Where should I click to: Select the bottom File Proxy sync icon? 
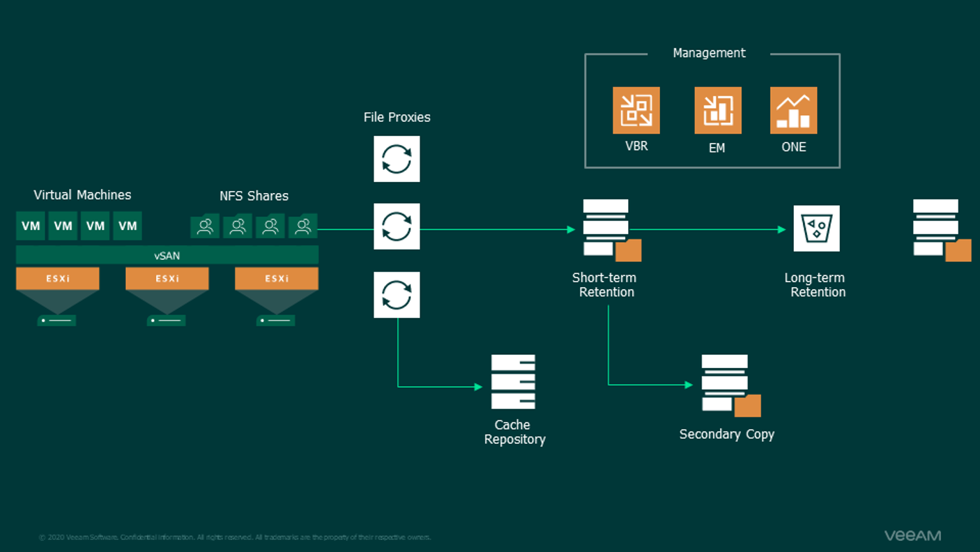397,295
